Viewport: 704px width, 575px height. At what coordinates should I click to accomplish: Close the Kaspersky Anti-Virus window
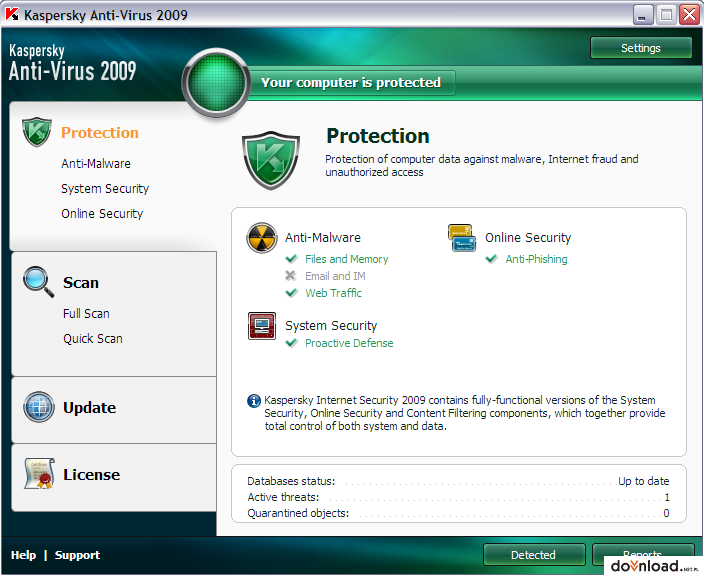pyautogui.click(x=689, y=15)
